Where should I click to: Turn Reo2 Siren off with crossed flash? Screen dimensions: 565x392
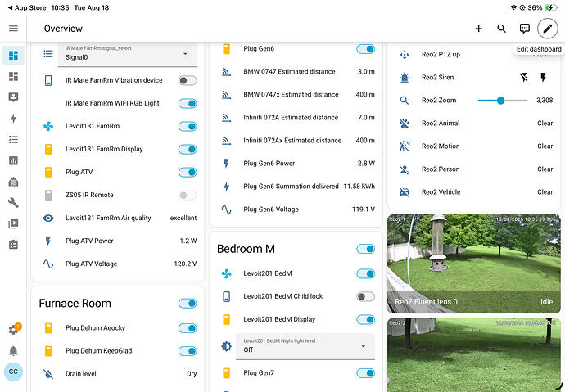tap(524, 78)
